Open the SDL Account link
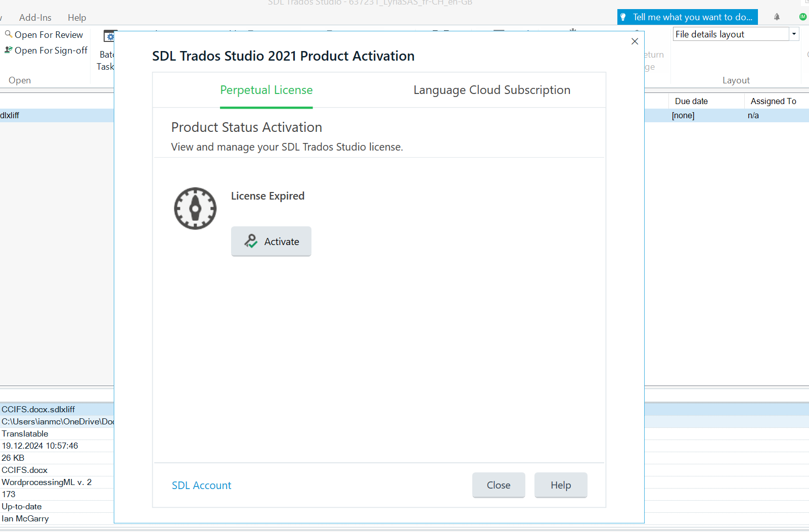This screenshot has width=809, height=532. 201,486
